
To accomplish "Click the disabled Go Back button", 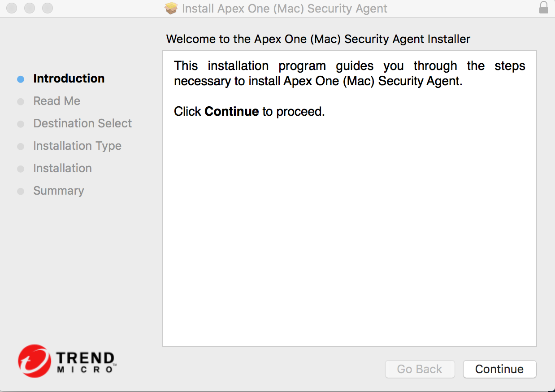I will coord(420,369).
